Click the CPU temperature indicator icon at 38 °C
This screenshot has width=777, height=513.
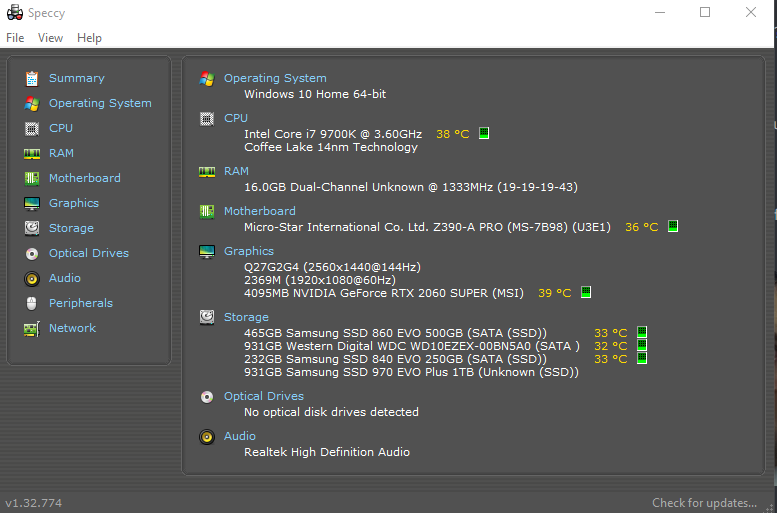(484, 133)
